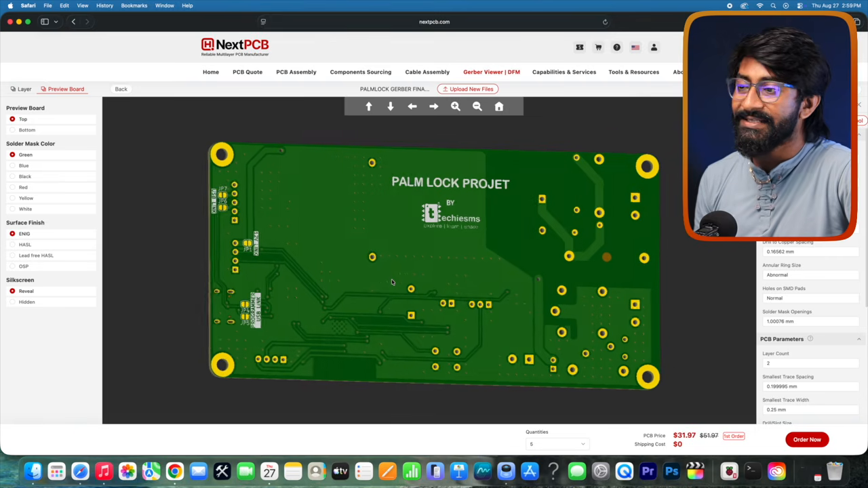This screenshot has width=868, height=488.
Task: Open Google Chrome from the Dock
Action: click(x=174, y=471)
